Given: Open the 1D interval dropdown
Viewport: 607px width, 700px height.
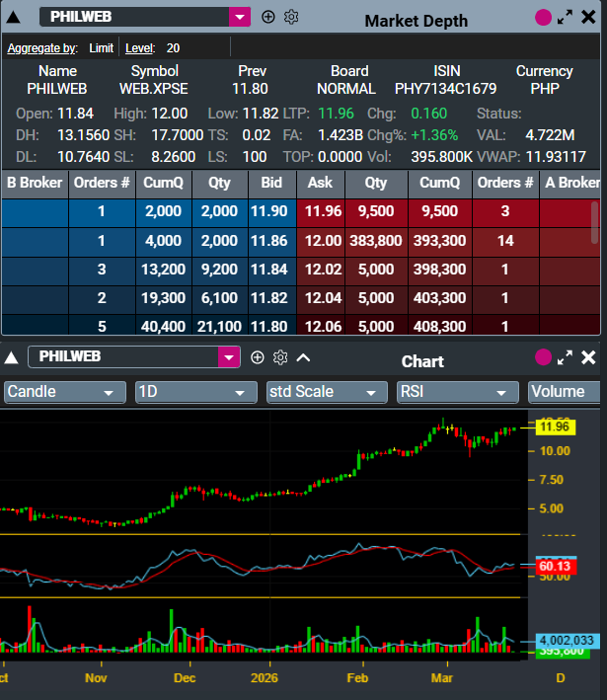Looking at the screenshot, I should 196,392.
